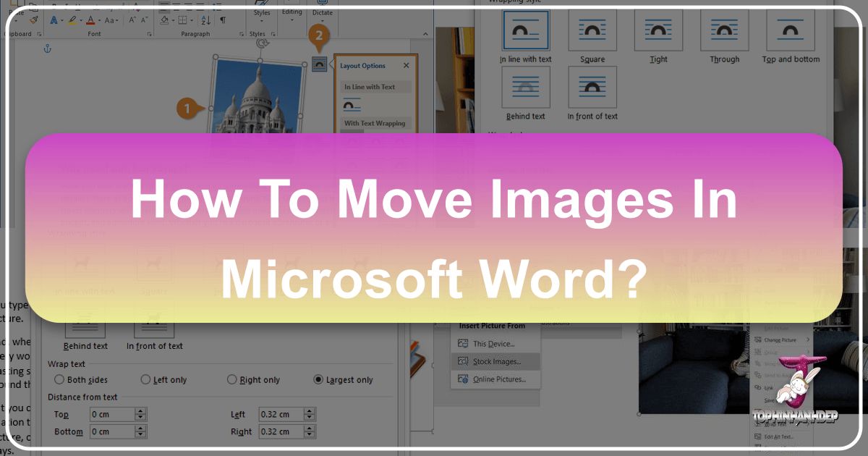Select the Square wrapping style icon
868x456 pixels.
592,33
